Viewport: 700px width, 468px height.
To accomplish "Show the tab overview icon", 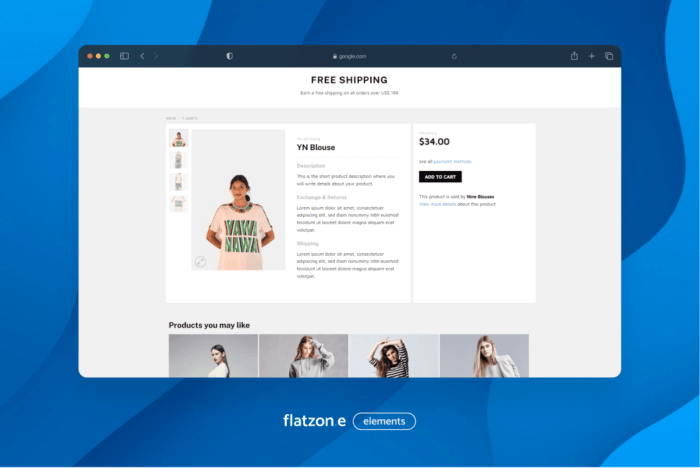I will 608,56.
